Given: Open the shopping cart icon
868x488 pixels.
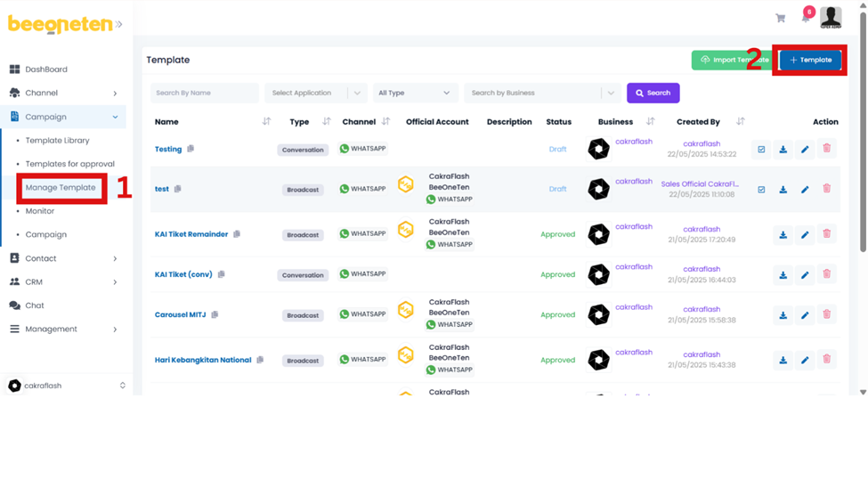Looking at the screenshot, I should tap(781, 18).
